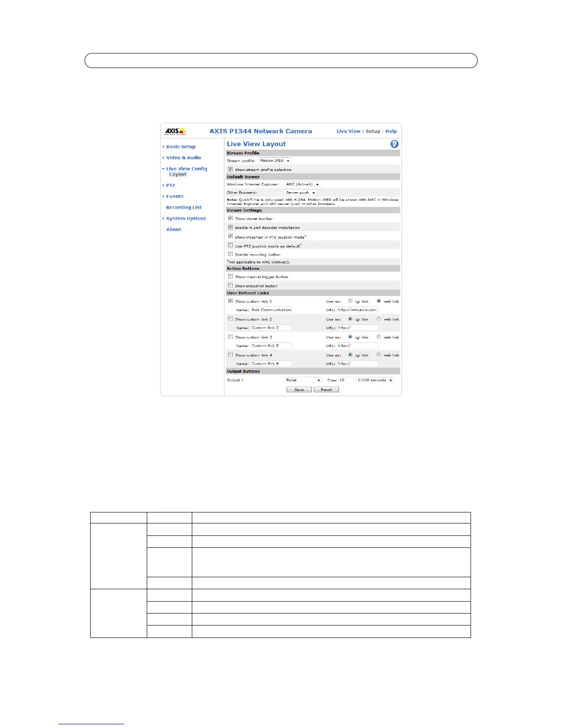Expand the PTZ menu

point(171,185)
